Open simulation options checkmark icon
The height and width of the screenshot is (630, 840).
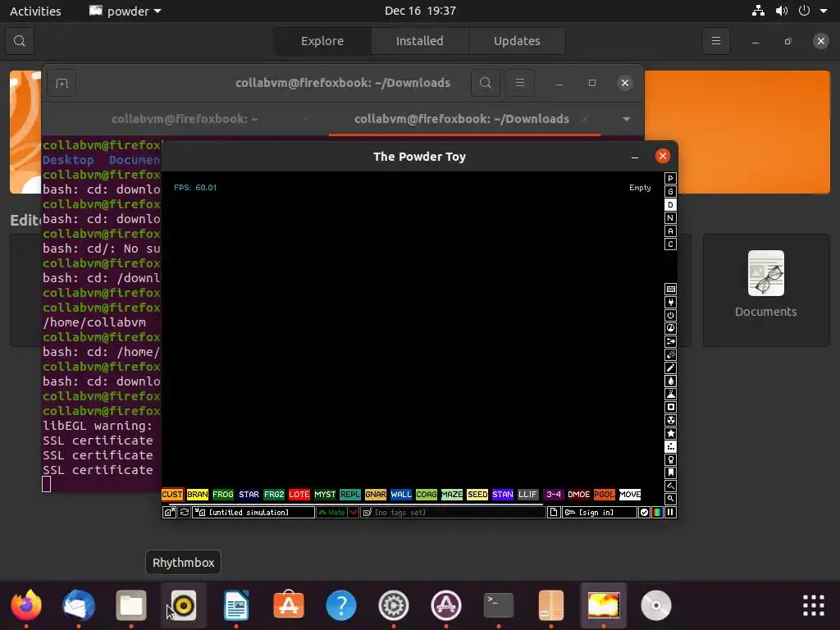pyautogui.click(x=644, y=513)
